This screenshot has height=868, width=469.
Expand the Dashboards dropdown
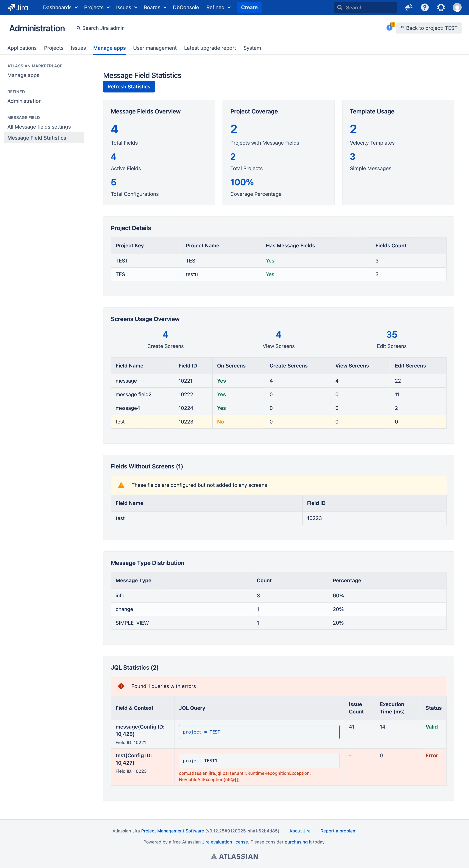[x=60, y=7]
